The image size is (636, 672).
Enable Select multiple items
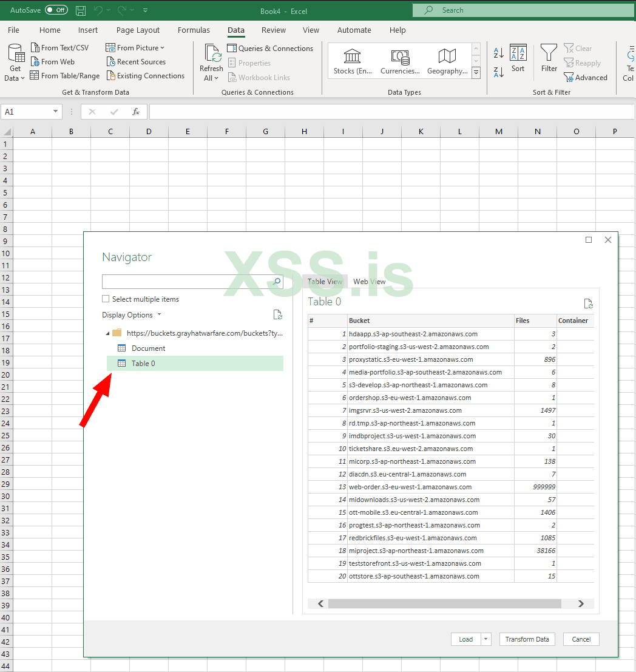[106, 299]
